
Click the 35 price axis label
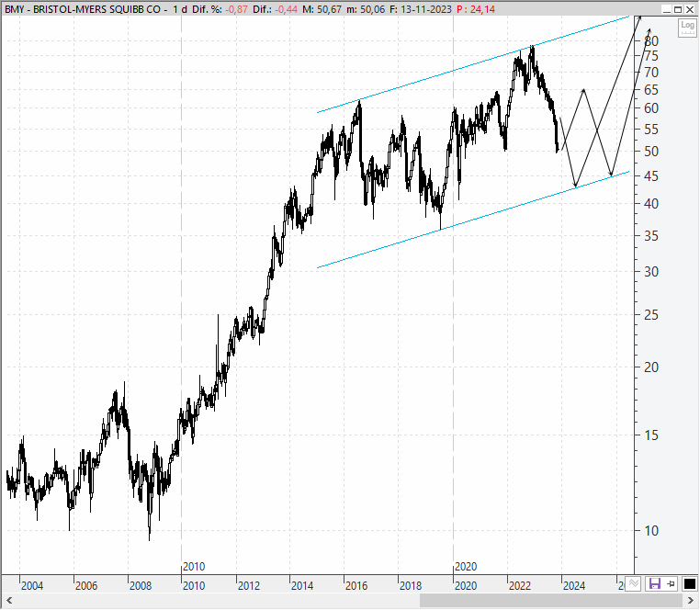651,236
